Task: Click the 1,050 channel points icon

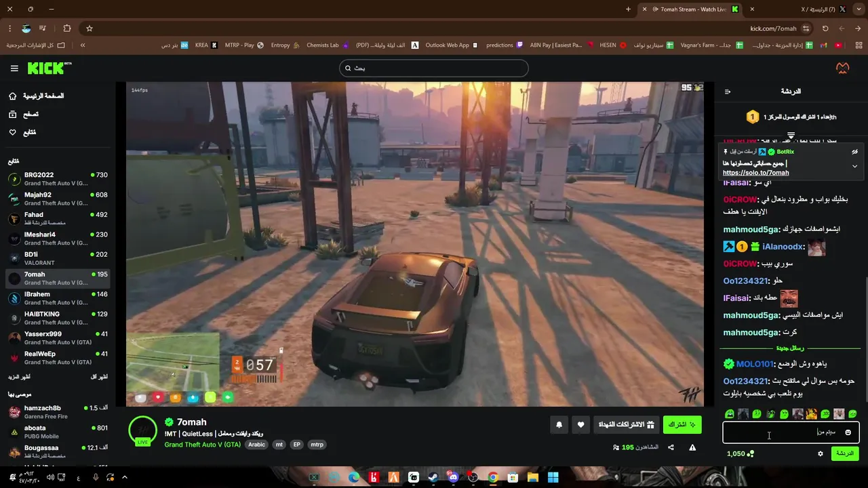Action: [750, 453]
